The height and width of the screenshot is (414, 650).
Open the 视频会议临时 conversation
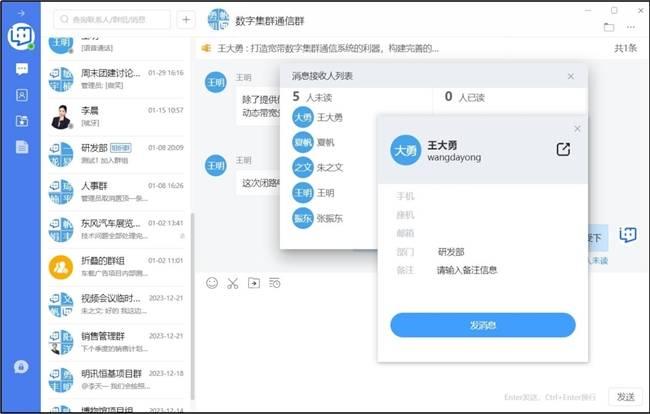click(x=116, y=305)
